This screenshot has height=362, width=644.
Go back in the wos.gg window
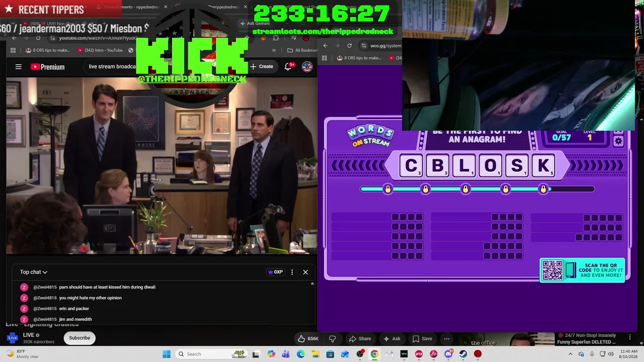[325, 45]
